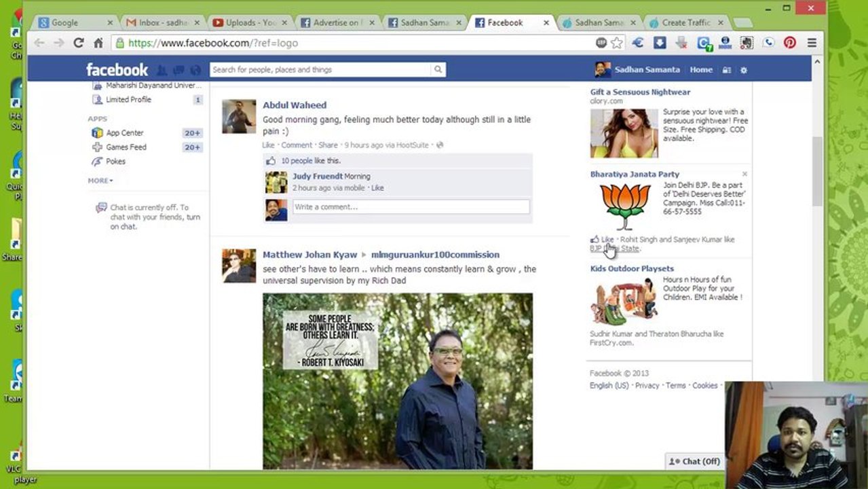Viewport: 868px width, 489px height.
Task: Click Home in Facebook header
Action: [701, 70]
